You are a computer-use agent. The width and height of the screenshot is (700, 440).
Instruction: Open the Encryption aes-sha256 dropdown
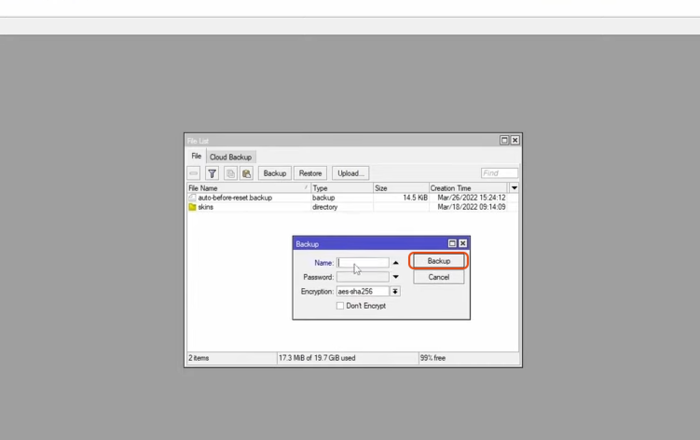pyautogui.click(x=395, y=291)
